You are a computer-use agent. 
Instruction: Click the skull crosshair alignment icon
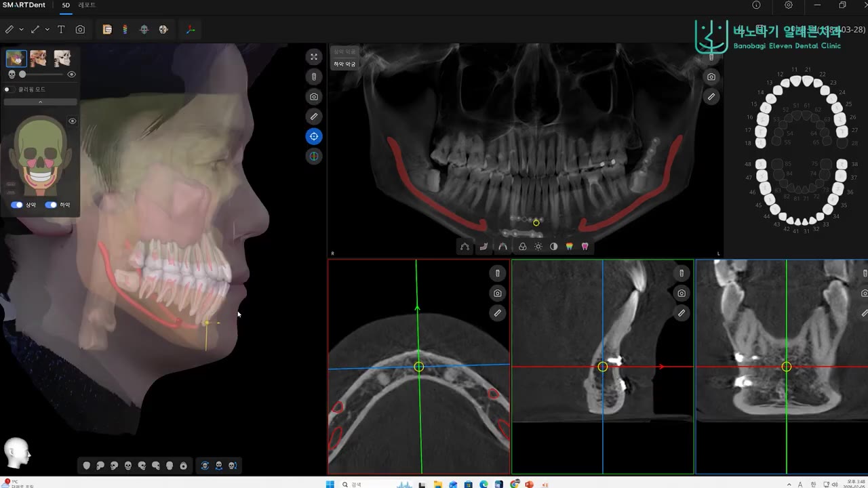(144, 30)
